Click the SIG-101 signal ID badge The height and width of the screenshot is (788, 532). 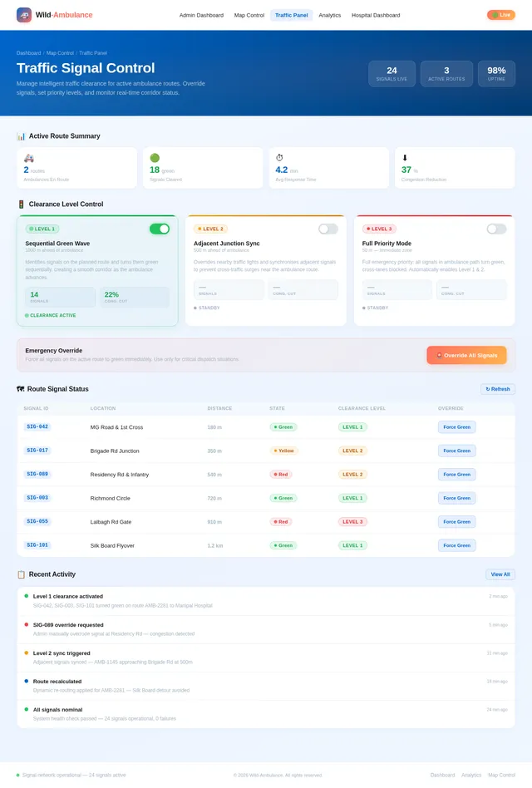coord(37,544)
